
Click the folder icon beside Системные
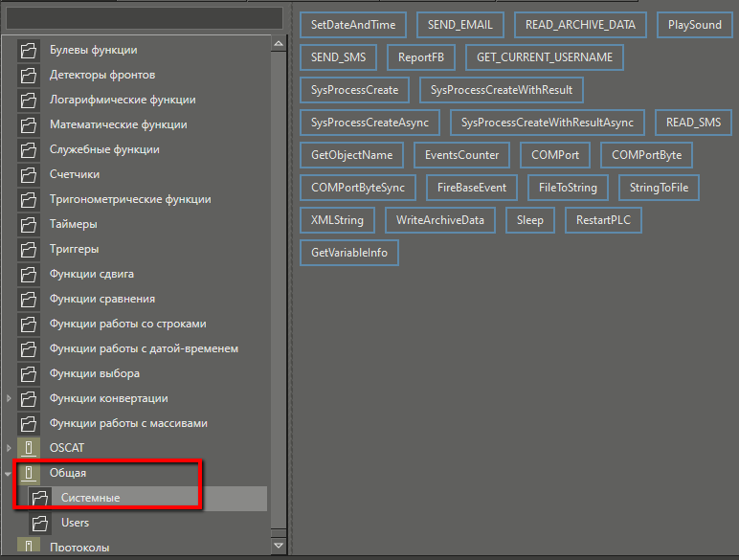click(x=39, y=498)
